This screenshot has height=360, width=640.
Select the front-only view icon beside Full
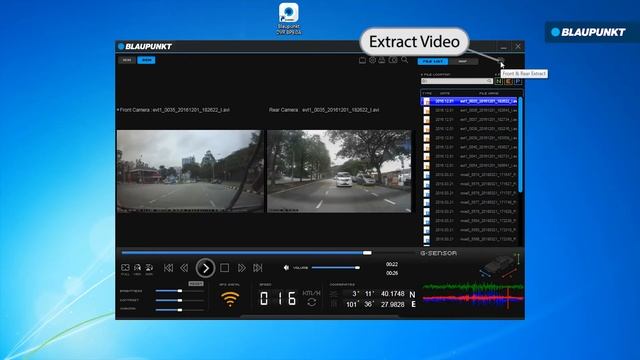(x=137, y=268)
